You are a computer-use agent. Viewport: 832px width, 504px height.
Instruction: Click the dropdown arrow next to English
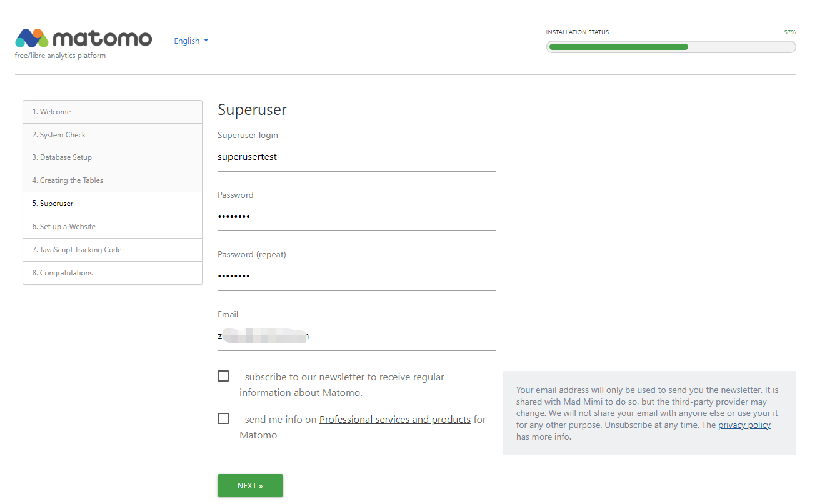coord(206,41)
